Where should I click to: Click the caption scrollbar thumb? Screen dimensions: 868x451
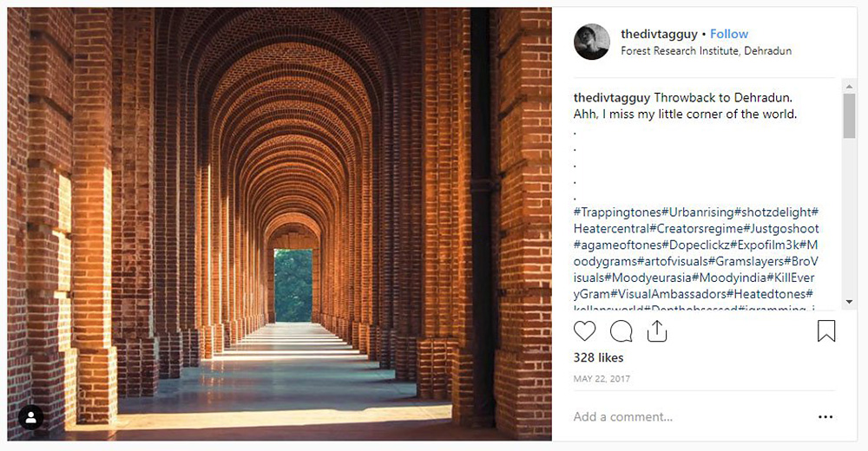pos(849,116)
